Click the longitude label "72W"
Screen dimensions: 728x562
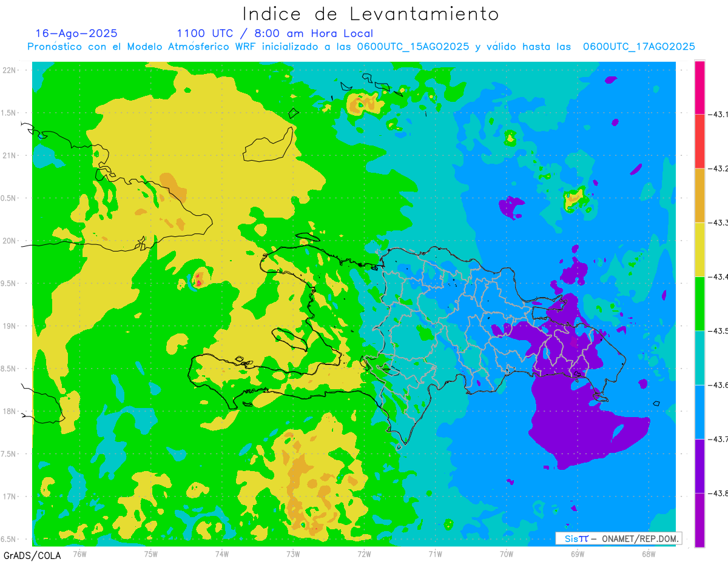click(x=364, y=554)
